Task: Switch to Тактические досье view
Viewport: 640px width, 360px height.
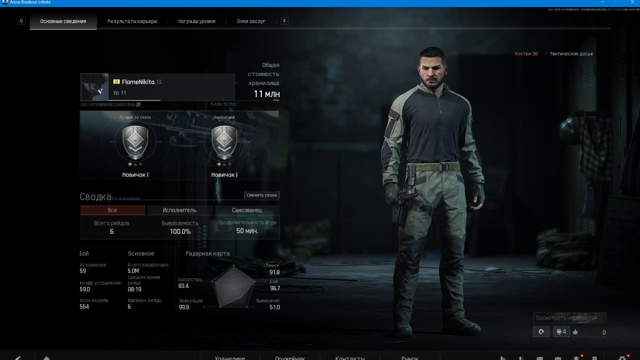Action: 571,54
